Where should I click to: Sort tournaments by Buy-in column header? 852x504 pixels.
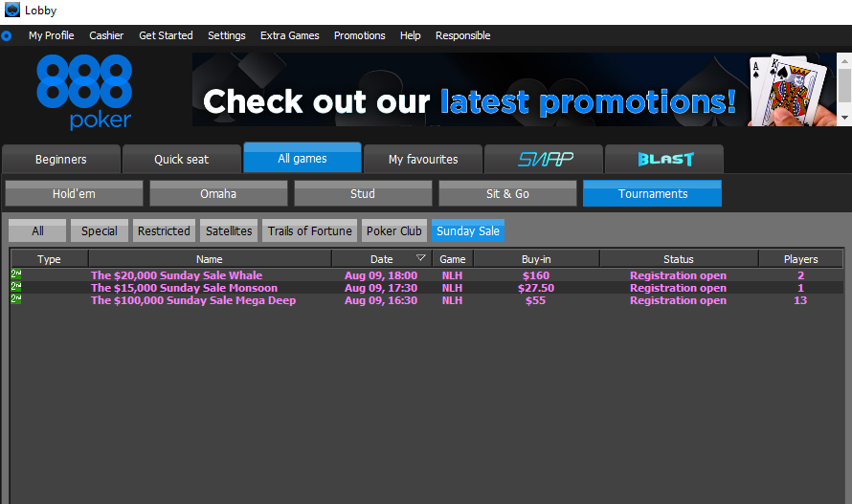pyautogui.click(x=535, y=259)
